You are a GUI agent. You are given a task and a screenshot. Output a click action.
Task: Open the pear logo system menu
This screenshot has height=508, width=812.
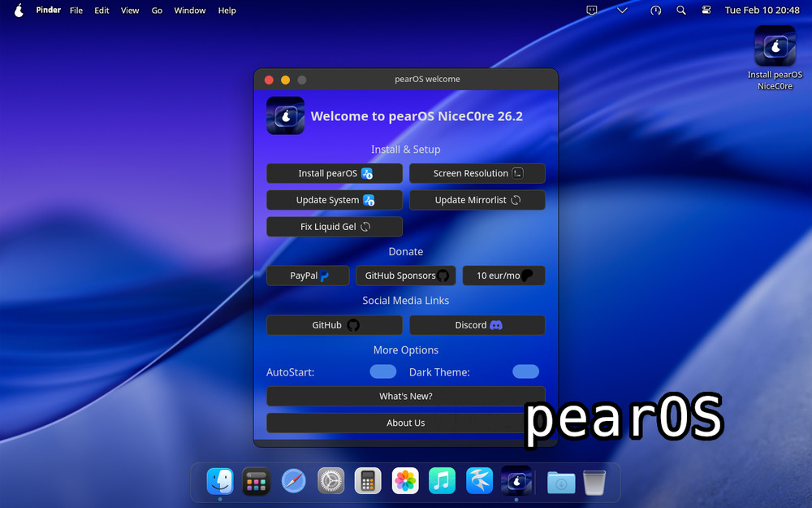(x=19, y=11)
